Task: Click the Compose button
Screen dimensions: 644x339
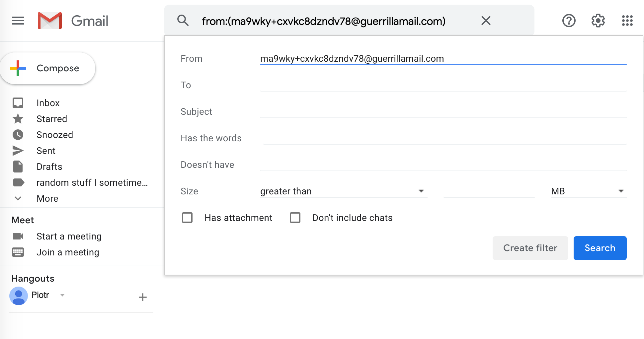Action: click(48, 68)
